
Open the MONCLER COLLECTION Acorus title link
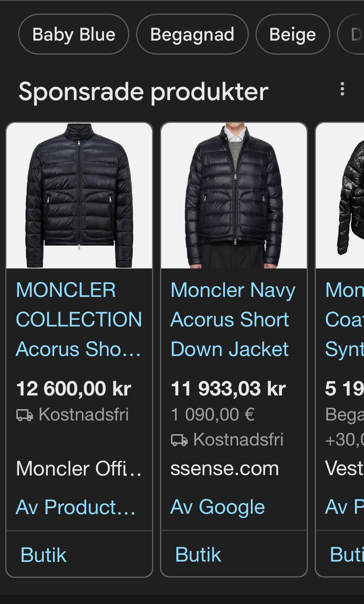click(79, 320)
